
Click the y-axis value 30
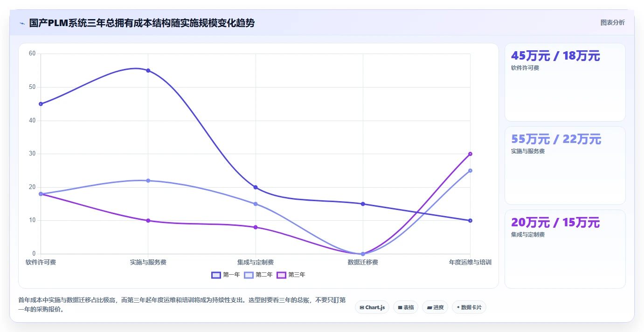click(x=32, y=154)
